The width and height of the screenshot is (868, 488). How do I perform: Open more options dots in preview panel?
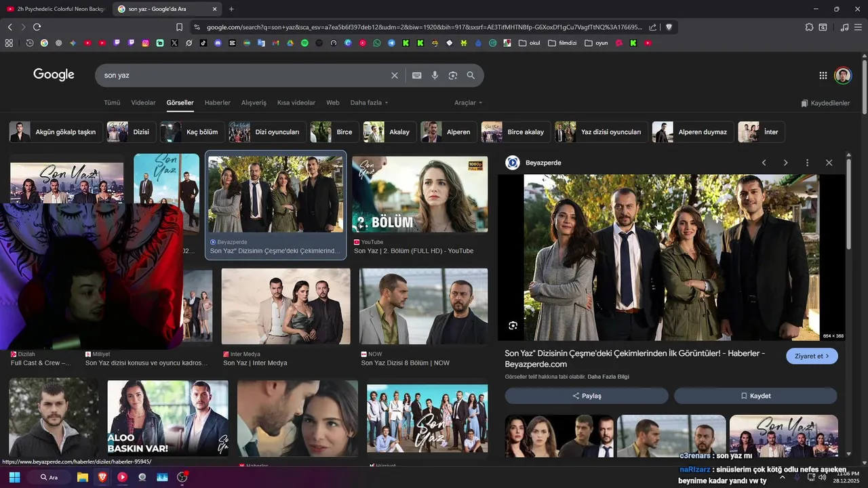(x=807, y=163)
